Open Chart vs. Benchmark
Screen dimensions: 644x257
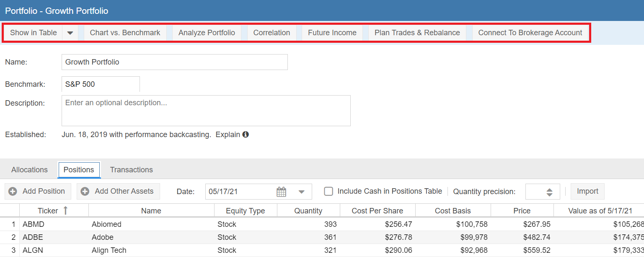(125, 33)
